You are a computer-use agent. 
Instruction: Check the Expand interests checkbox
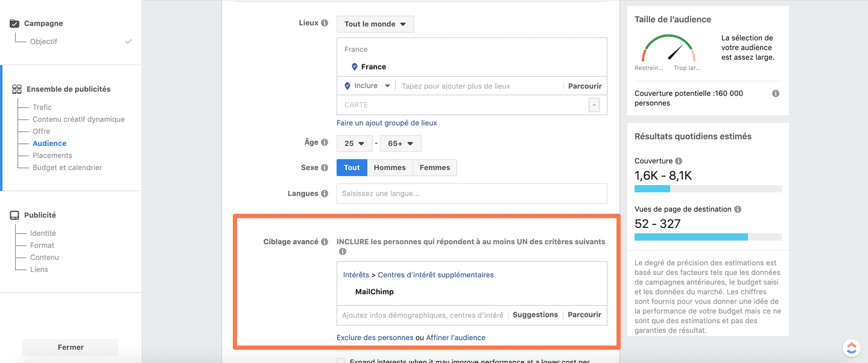341,361
